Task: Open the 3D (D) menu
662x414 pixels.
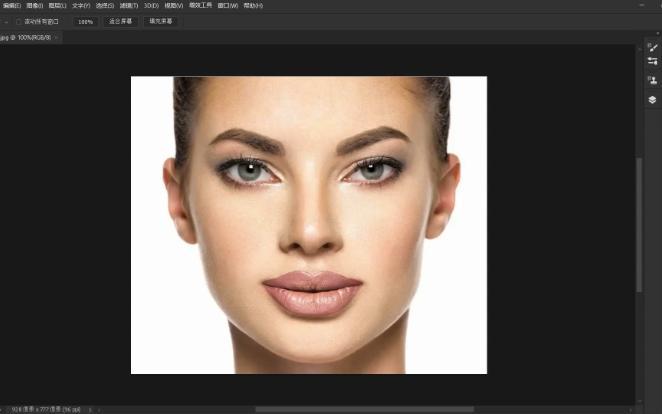Action: [151, 5]
